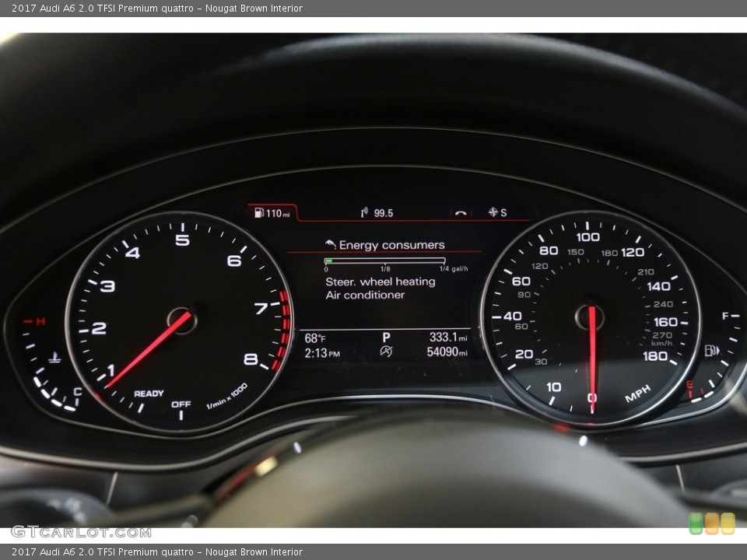Click the F full mark on fuel gauge

(x=725, y=316)
